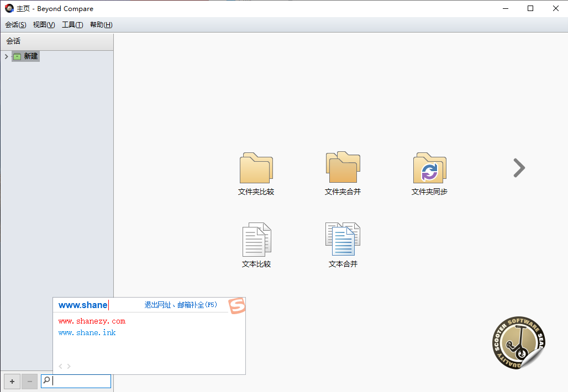
Task: Click the Scooter Software seal logo
Action: point(518,342)
